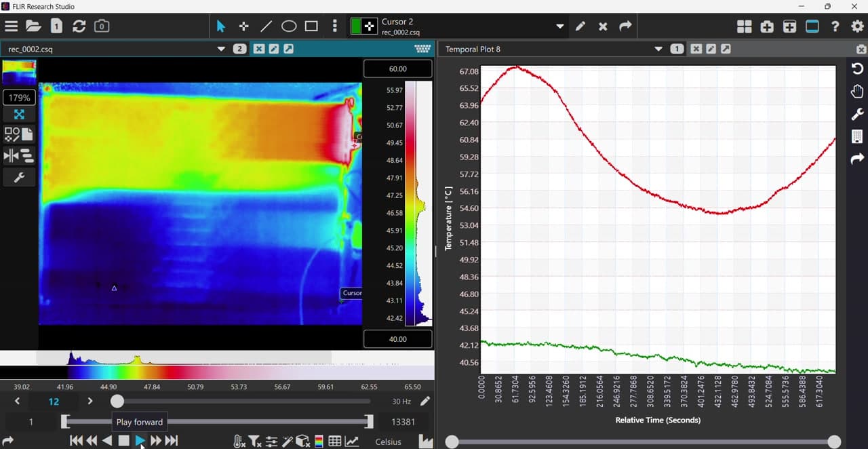The image size is (868, 449).
Task: Jump to the first frame
Action: pos(76,441)
